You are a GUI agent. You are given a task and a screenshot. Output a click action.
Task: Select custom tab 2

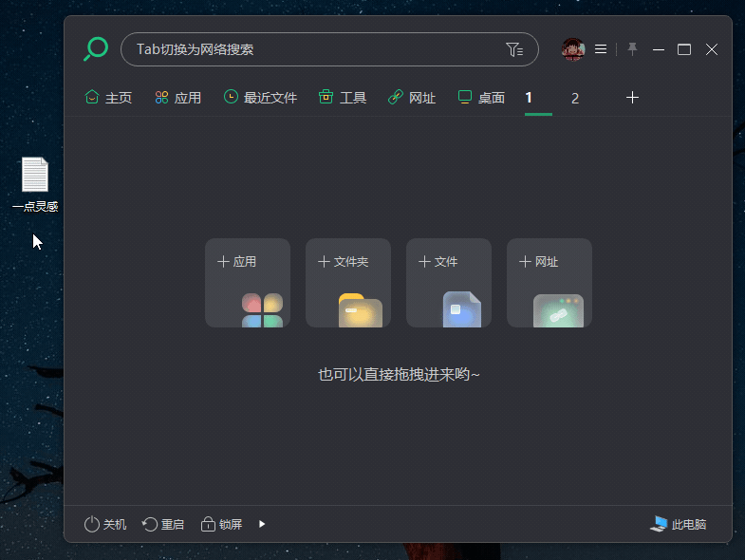pyautogui.click(x=575, y=99)
